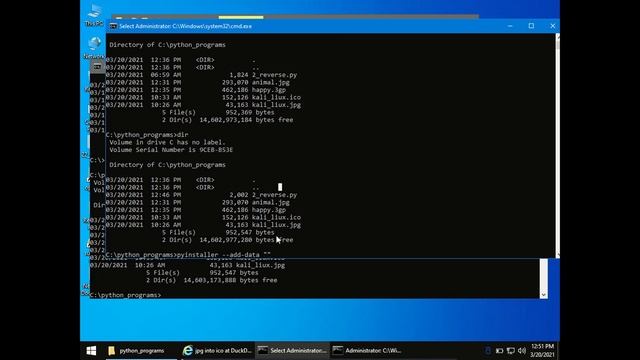Click the 1,824 2_reverse.py listing row
The height and width of the screenshot is (360, 640).
pos(201,75)
